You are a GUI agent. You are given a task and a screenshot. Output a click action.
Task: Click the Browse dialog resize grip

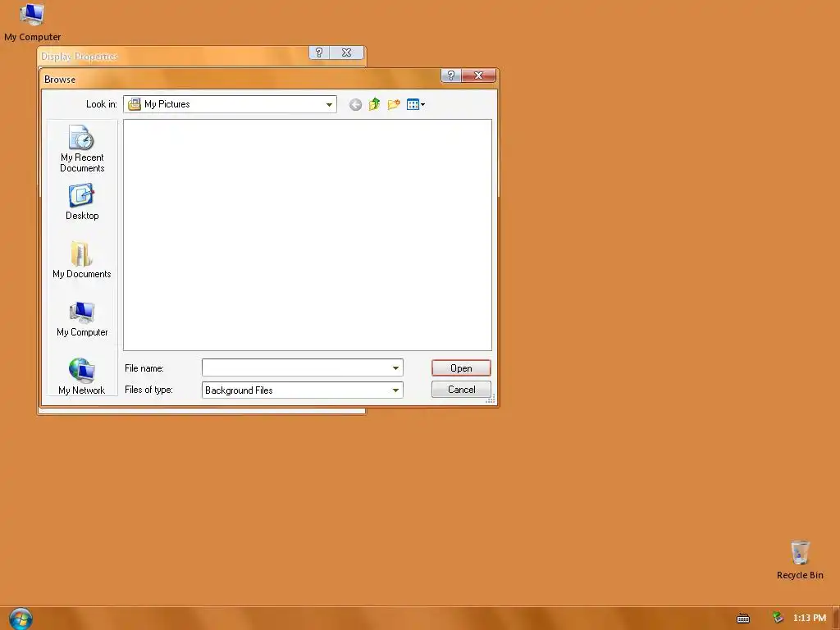pyautogui.click(x=491, y=399)
